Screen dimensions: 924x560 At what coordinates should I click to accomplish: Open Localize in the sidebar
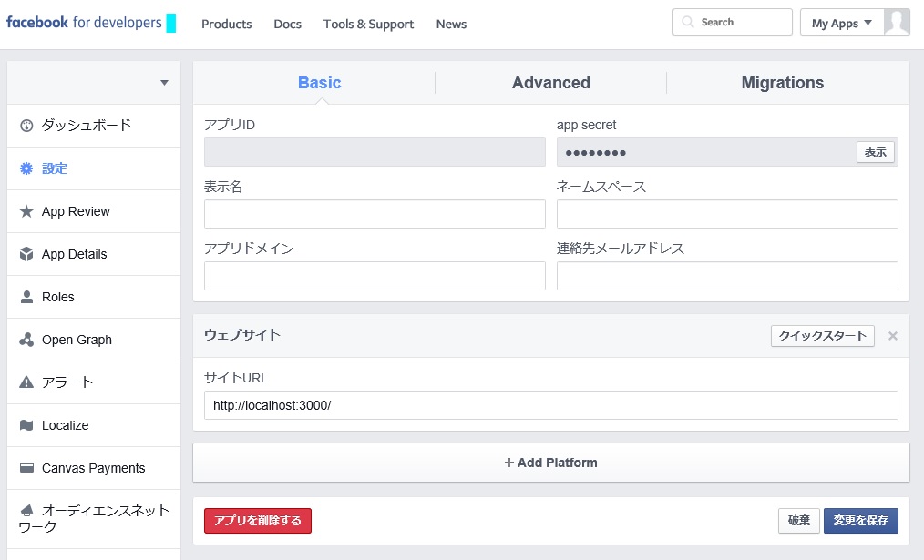(x=94, y=425)
